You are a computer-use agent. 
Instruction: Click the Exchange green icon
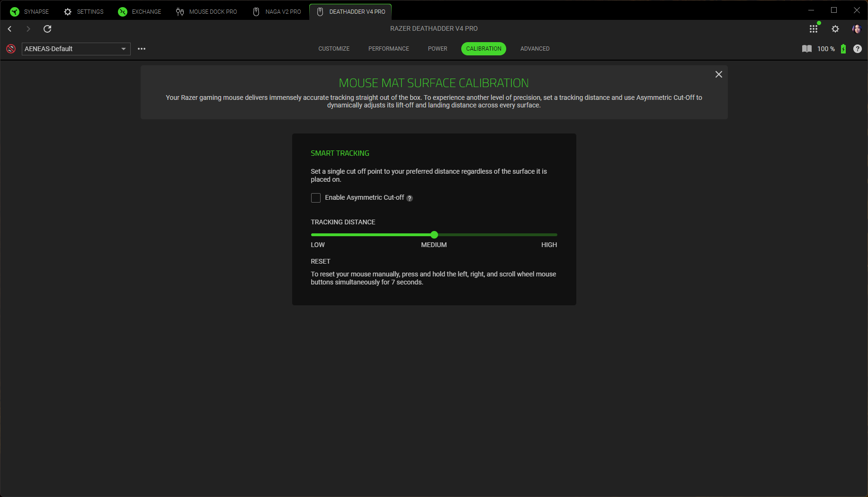[123, 12]
